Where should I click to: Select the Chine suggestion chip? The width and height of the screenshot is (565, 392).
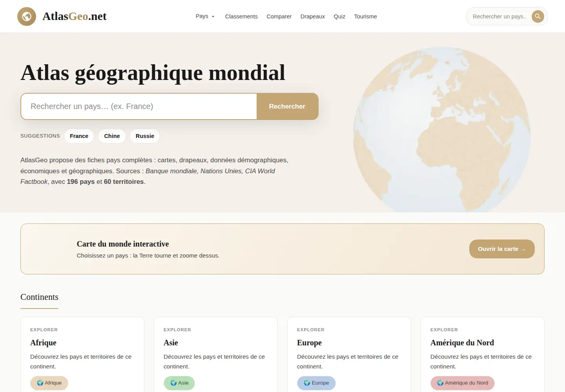point(112,136)
